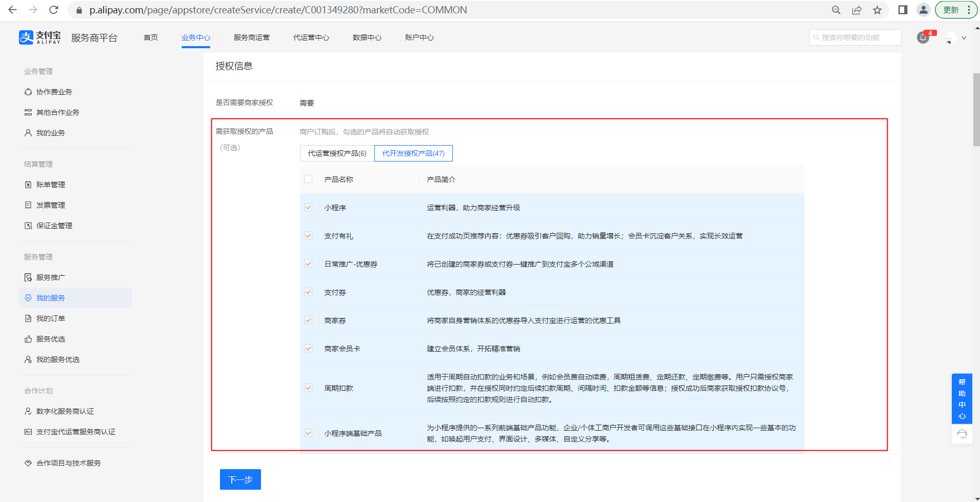Click the 产品名称 column header
980x502 pixels.
pos(338,179)
